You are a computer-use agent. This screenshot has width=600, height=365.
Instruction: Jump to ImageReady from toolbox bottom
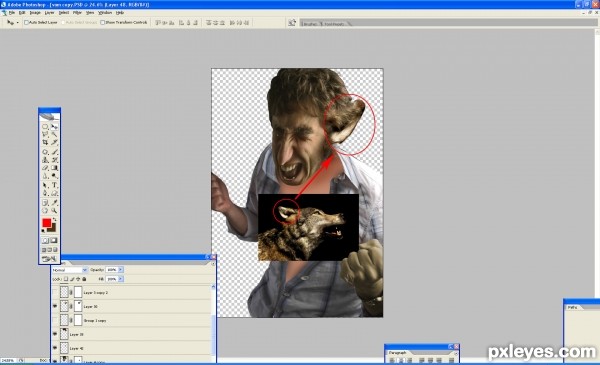coord(49,259)
